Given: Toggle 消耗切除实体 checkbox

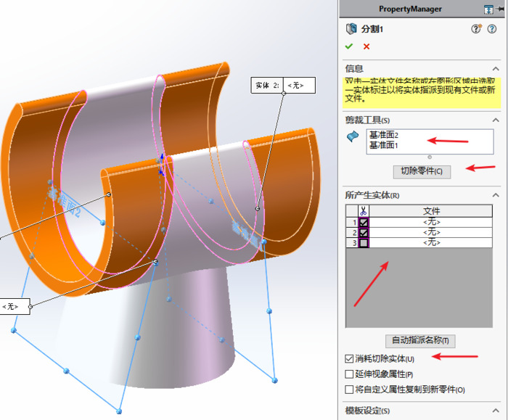Looking at the screenshot, I should tap(350, 359).
